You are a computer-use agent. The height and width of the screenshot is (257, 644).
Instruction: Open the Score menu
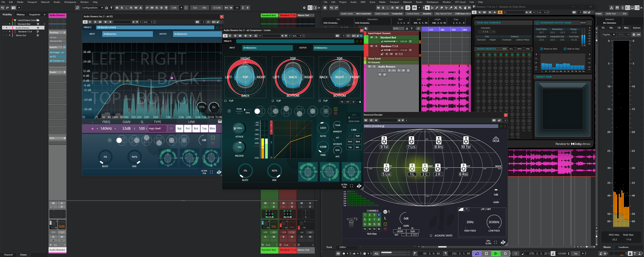372,2
